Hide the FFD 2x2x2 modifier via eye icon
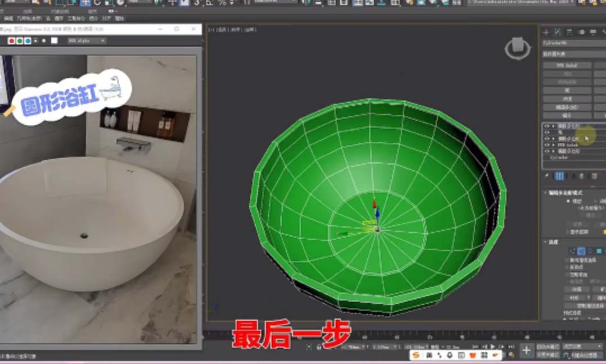 (x=546, y=145)
